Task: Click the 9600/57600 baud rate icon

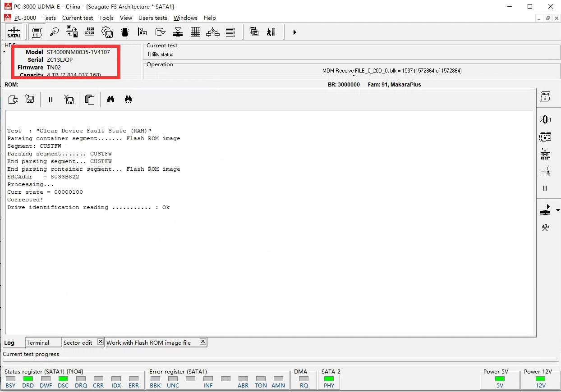Action: click(x=89, y=32)
